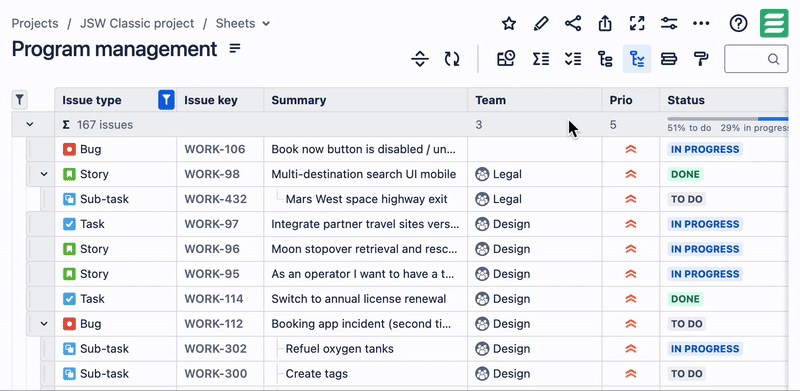Click inside the search input field

click(756, 59)
